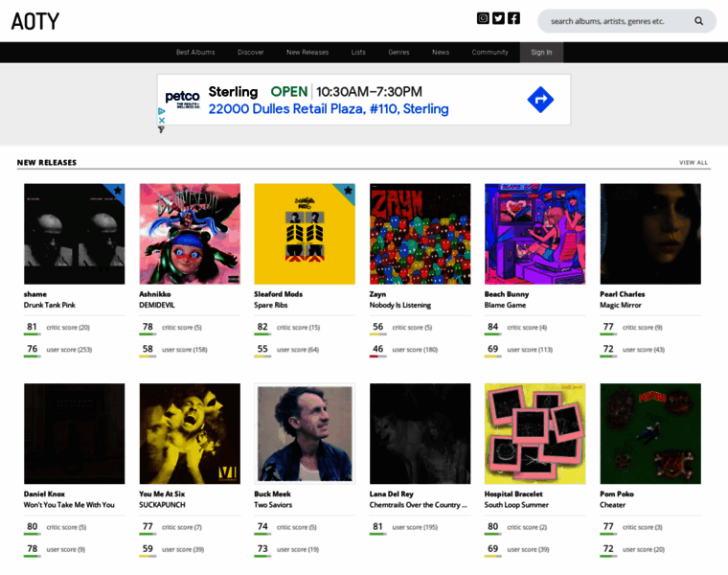This screenshot has width=728, height=575.
Task: Click the search magnifier icon
Action: click(x=698, y=21)
